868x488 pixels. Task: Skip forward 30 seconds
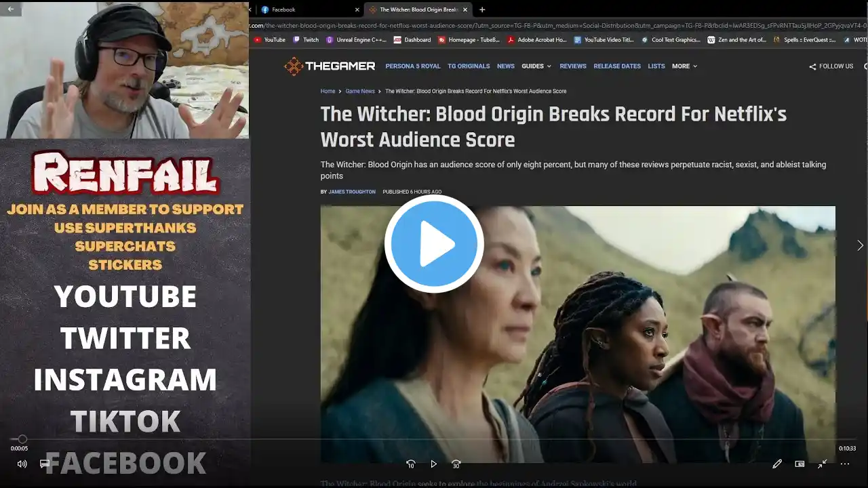[x=456, y=464]
